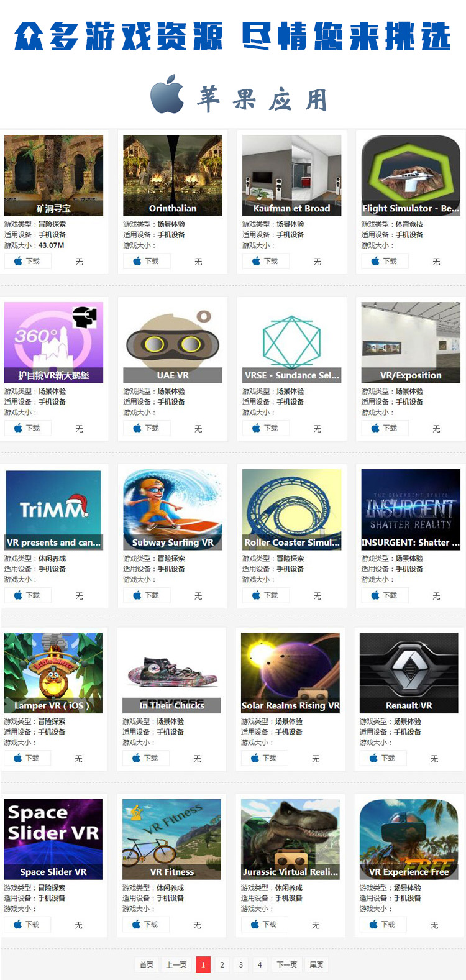Screen dimensions: 466x980
Task: Select the VRSE Sundance geometric logo
Action: point(291,342)
